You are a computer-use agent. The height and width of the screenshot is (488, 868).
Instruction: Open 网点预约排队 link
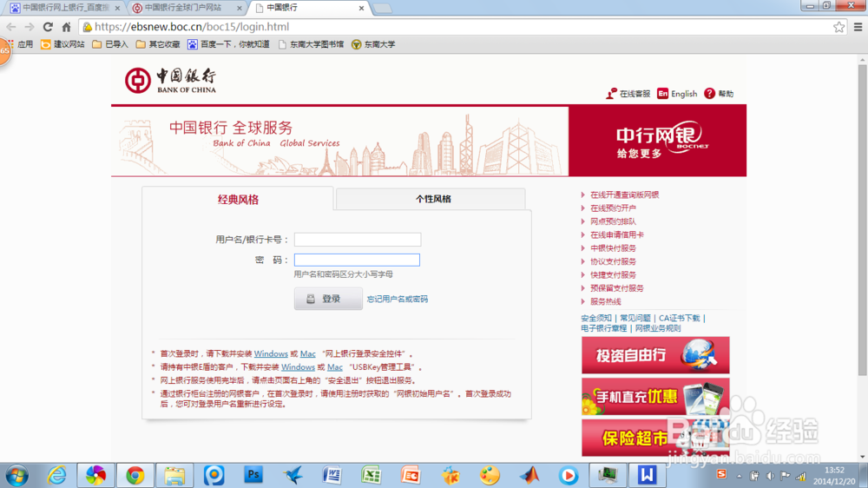point(613,221)
